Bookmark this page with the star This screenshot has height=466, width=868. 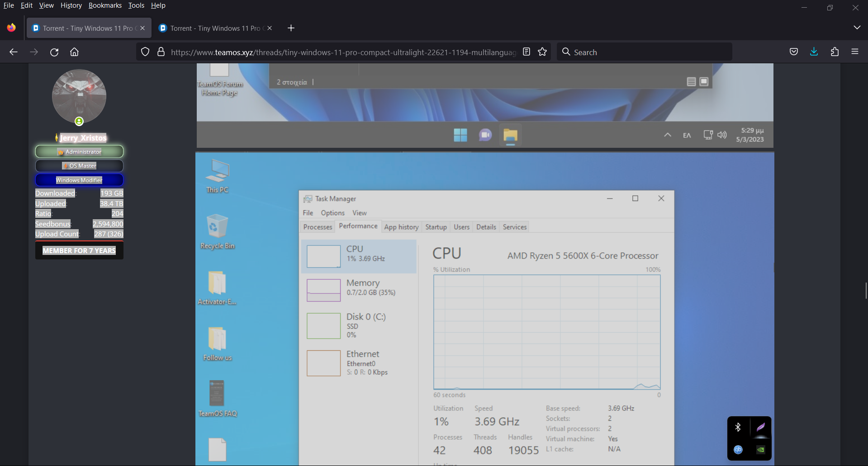click(542, 52)
